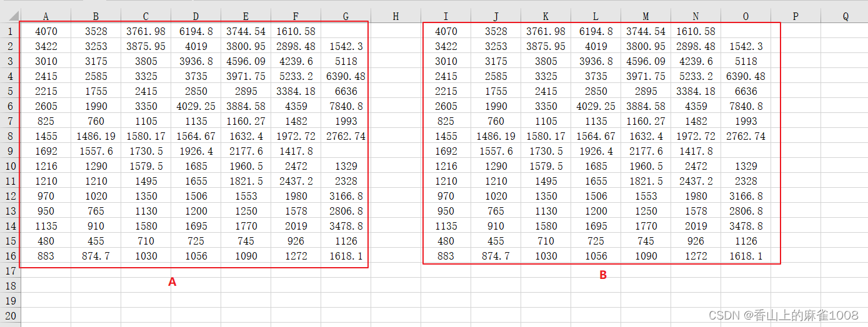Click cell M7 containing 1160.27

(646, 121)
